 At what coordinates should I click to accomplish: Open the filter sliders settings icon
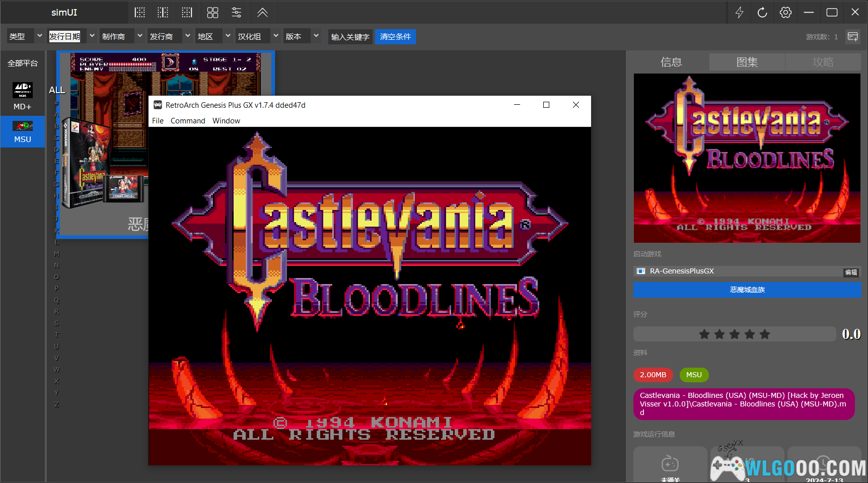pos(236,13)
